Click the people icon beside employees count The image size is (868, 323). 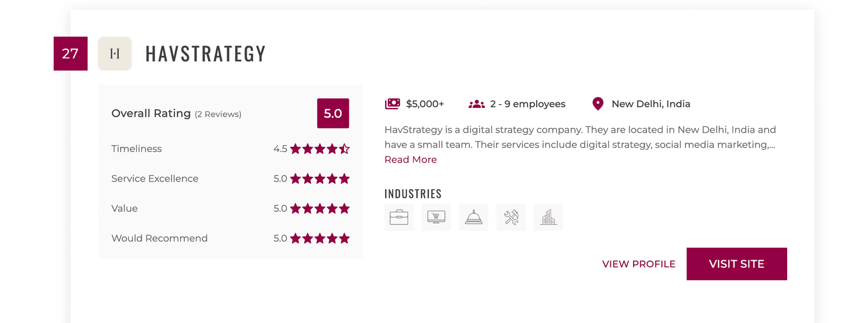point(476,104)
